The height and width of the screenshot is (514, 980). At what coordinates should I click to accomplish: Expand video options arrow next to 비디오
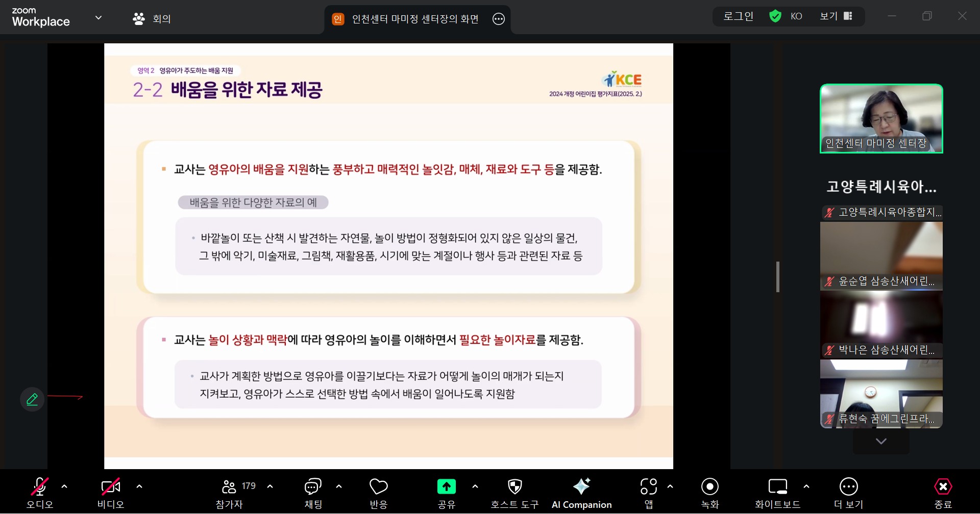tap(139, 486)
